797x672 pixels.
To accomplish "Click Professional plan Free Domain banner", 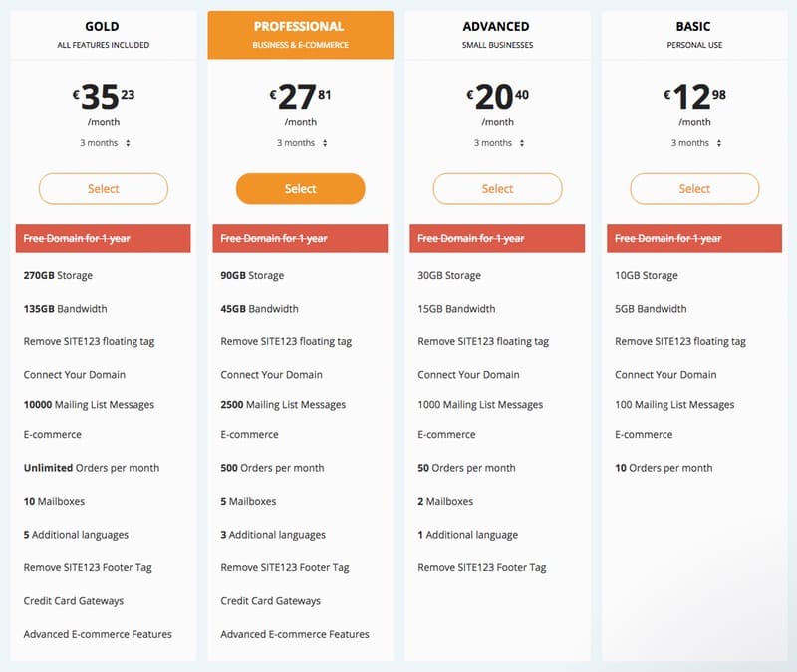I will [300, 238].
